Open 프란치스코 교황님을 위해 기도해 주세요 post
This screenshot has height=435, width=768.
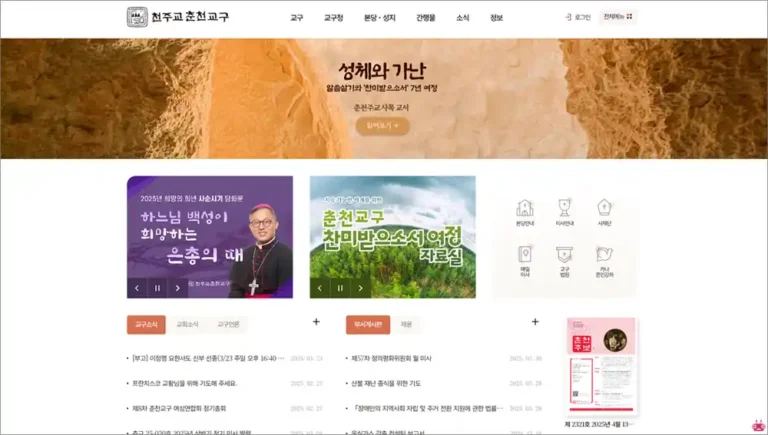click(185, 384)
